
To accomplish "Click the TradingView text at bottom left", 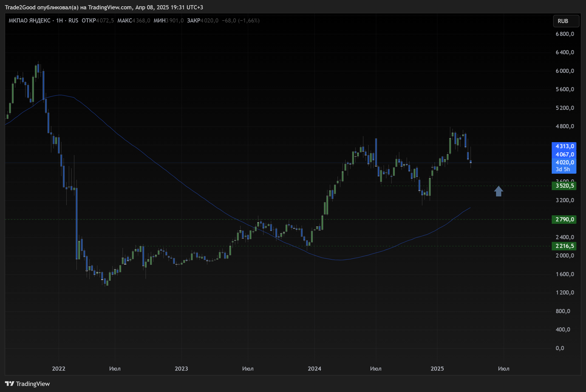I will tap(33, 384).
